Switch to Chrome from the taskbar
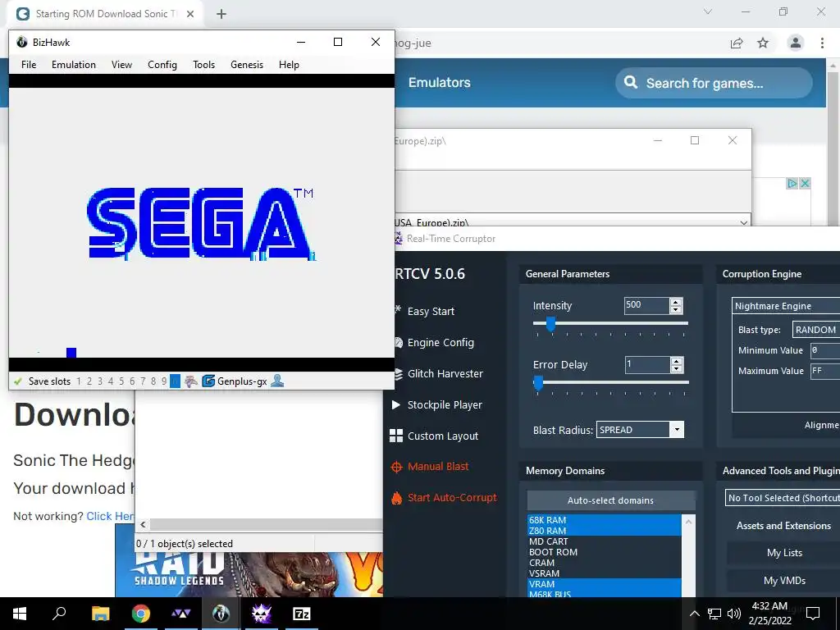This screenshot has height=630, width=840. (x=141, y=614)
